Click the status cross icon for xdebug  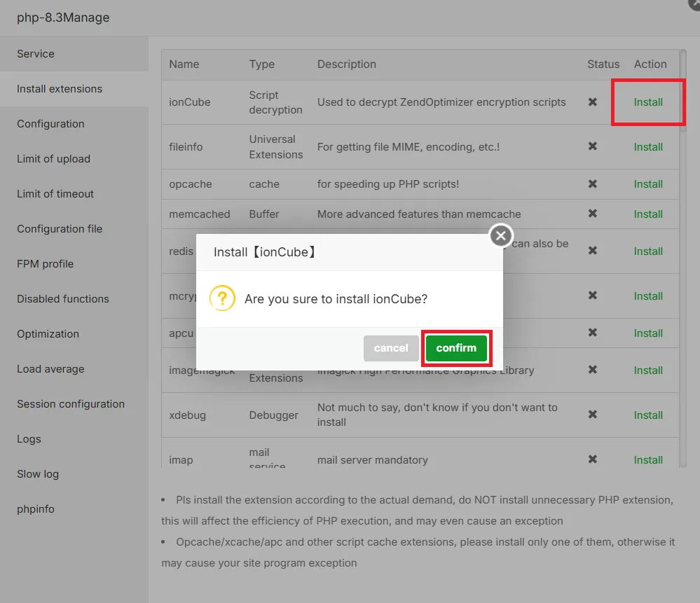pyautogui.click(x=592, y=415)
